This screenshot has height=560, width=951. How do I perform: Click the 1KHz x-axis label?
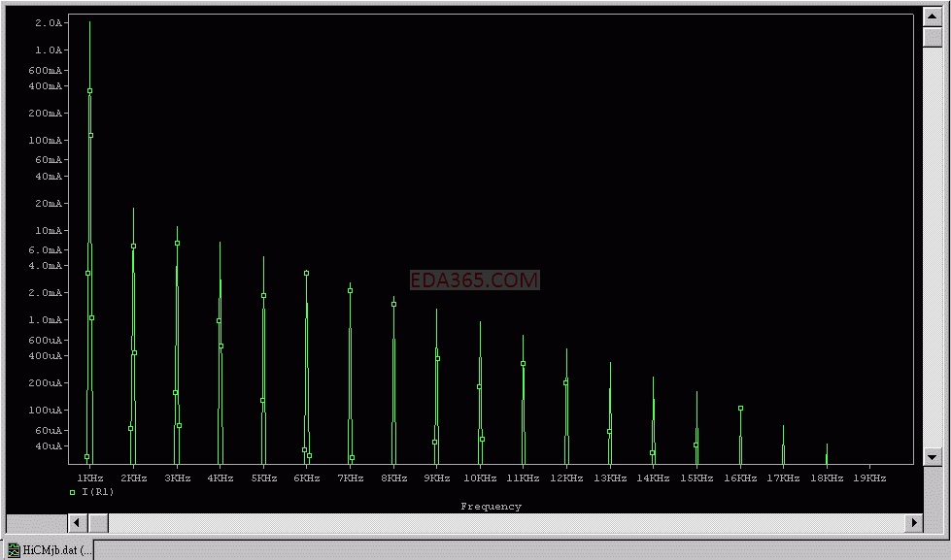click(89, 478)
